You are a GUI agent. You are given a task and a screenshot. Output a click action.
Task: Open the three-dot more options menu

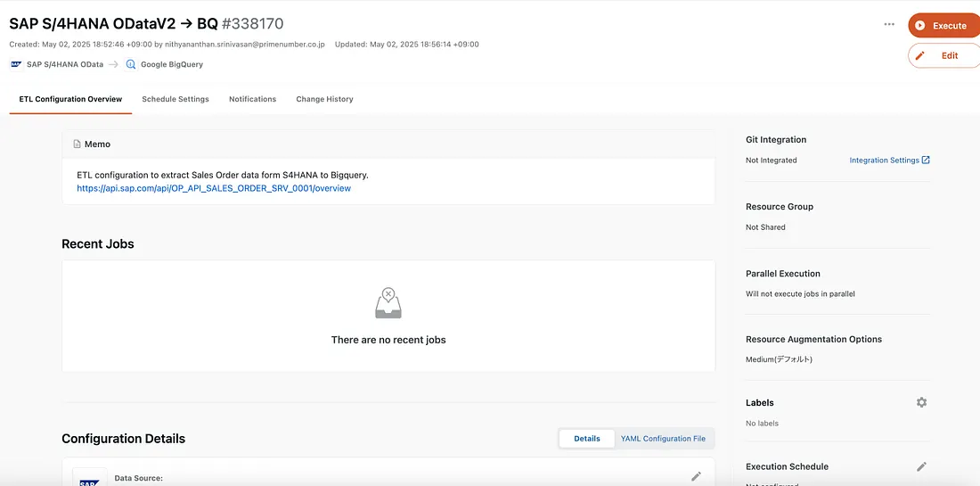point(889,25)
